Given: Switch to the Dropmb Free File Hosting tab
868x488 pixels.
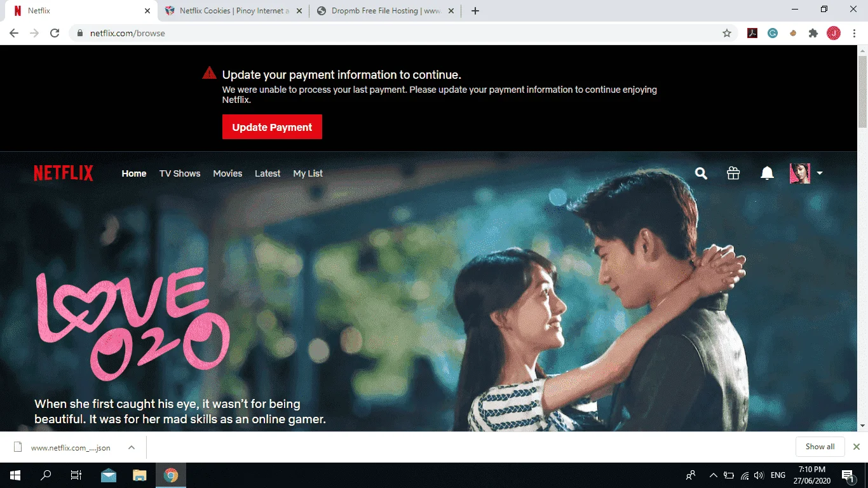Looking at the screenshot, I should [385, 11].
